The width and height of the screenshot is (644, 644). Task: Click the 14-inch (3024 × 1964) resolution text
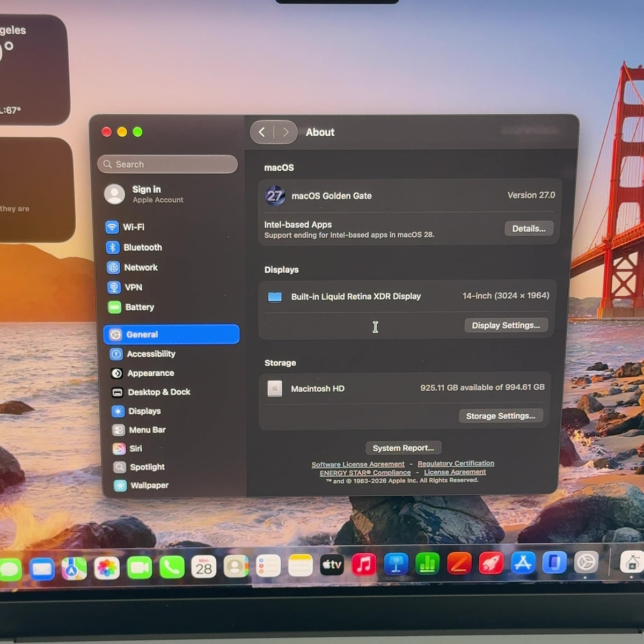(x=506, y=296)
